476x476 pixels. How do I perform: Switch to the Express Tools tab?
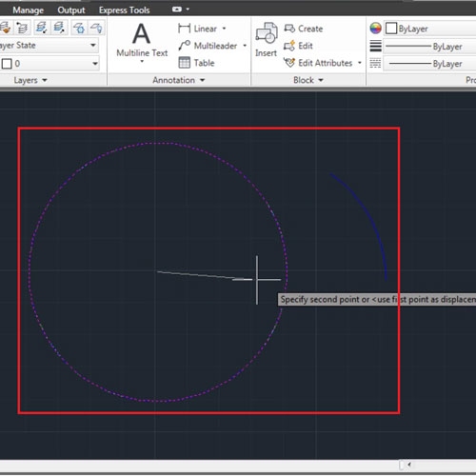coord(124,10)
